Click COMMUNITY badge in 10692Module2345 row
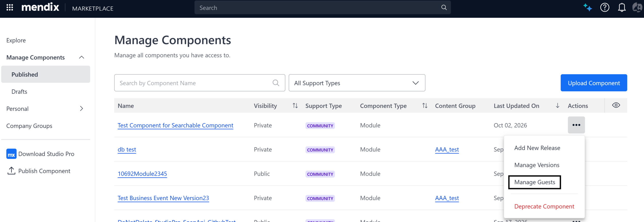The height and width of the screenshot is (222, 644). (x=320, y=174)
